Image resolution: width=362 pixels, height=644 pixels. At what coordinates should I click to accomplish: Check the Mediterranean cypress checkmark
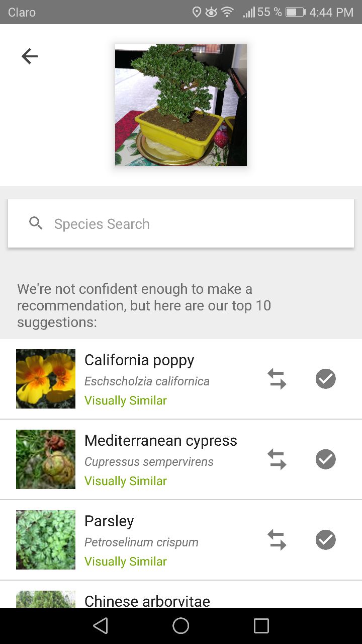click(325, 459)
